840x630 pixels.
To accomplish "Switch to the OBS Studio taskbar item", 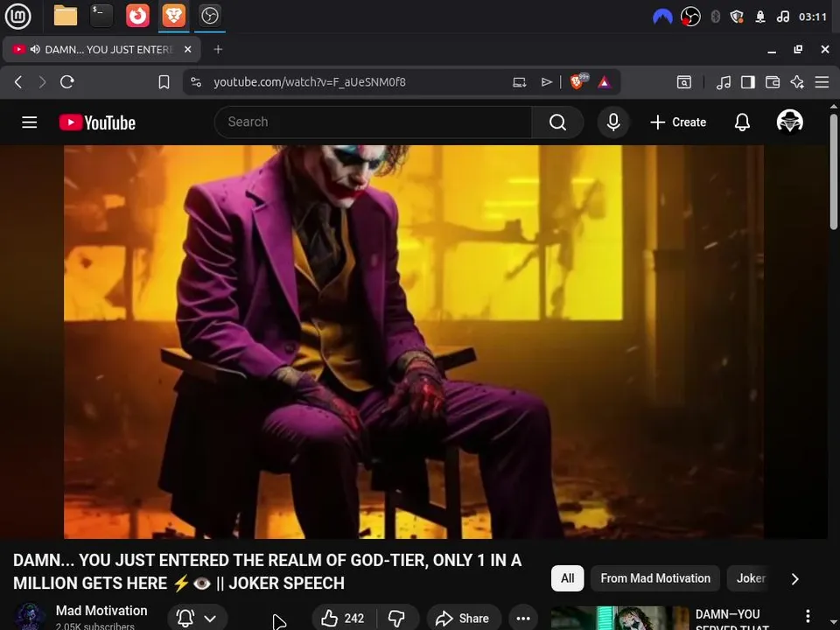I will point(209,16).
